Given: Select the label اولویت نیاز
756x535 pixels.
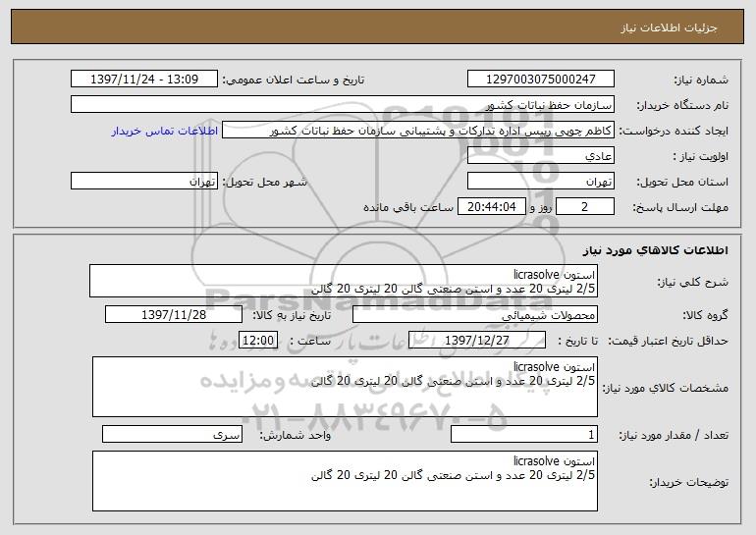Looking at the screenshot, I should tap(701, 156).
